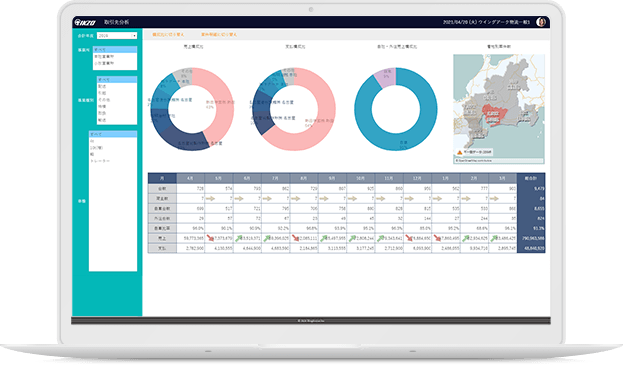Click the 4月 column header
The width and height of the screenshot is (623, 365).
(190, 178)
